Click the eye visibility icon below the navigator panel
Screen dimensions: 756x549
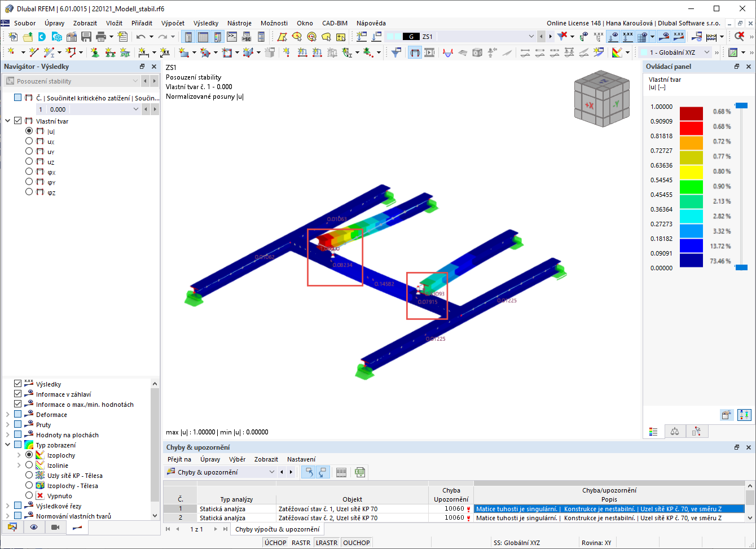coord(33,528)
